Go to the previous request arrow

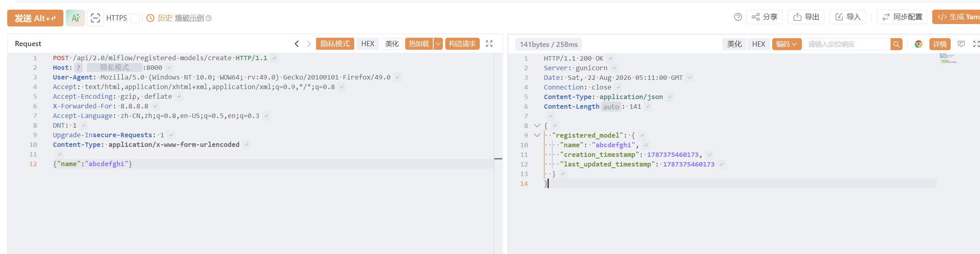click(x=297, y=44)
